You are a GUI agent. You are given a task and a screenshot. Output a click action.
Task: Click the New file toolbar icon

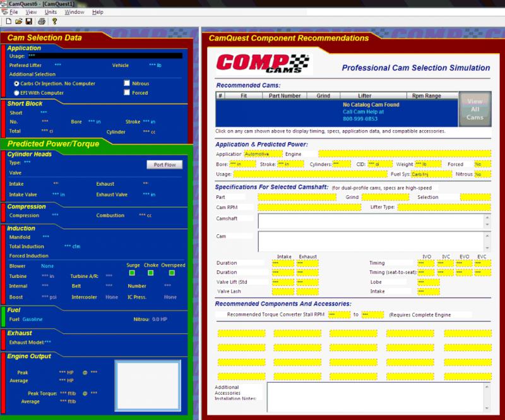click(x=8, y=21)
